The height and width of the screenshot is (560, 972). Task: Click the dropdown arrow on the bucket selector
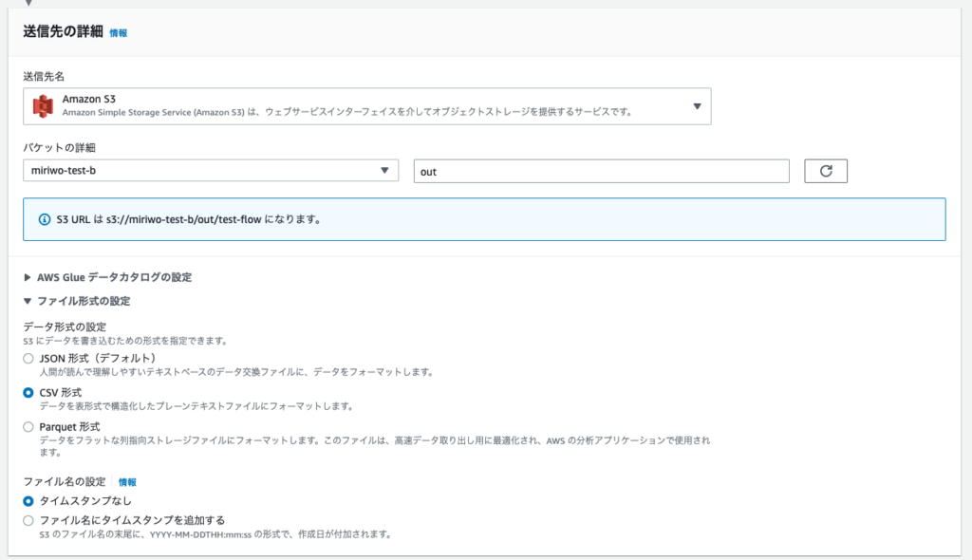pos(386,171)
